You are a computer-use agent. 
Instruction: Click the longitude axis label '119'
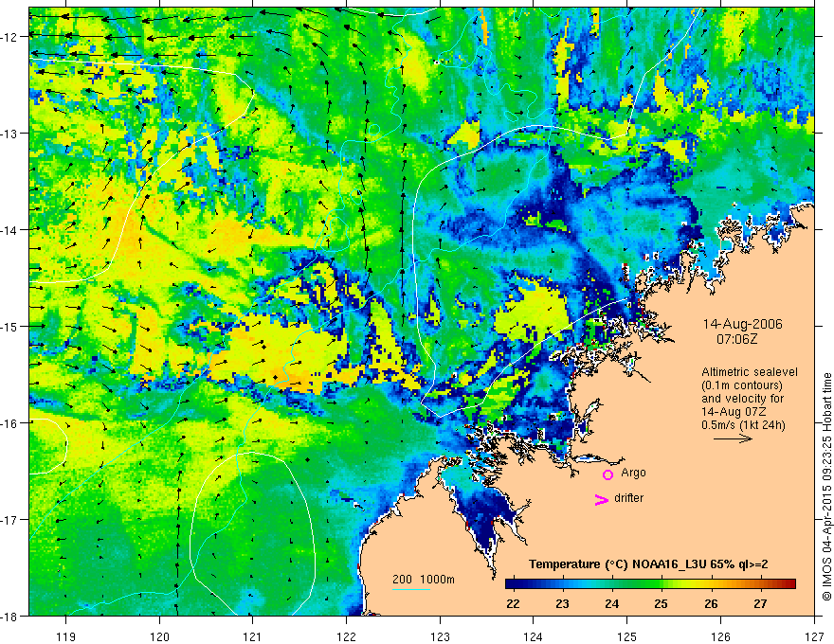pyautogui.click(x=66, y=636)
